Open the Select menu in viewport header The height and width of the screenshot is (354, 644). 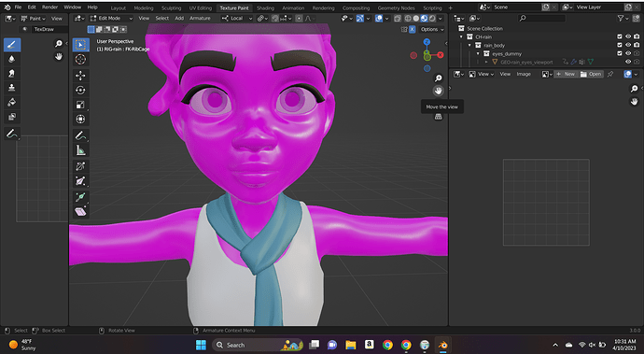[x=161, y=18]
